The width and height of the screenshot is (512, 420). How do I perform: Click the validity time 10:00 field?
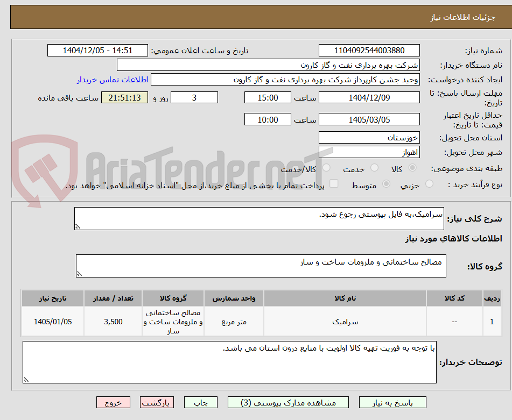click(x=268, y=120)
